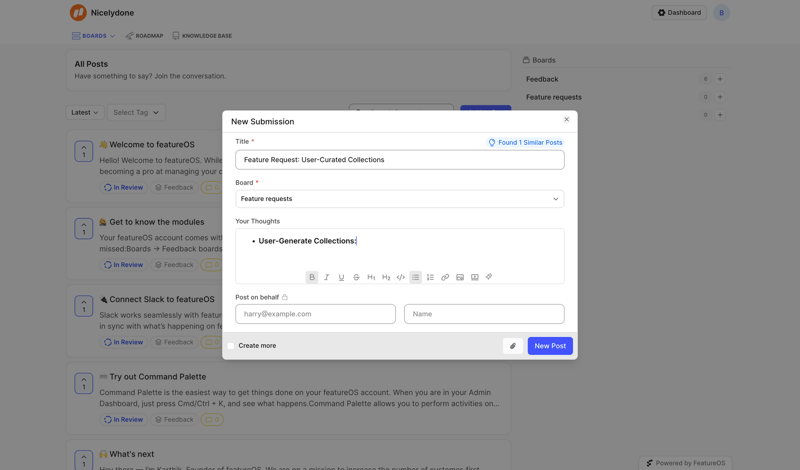Open the Select Tag dropdown

pos(136,112)
